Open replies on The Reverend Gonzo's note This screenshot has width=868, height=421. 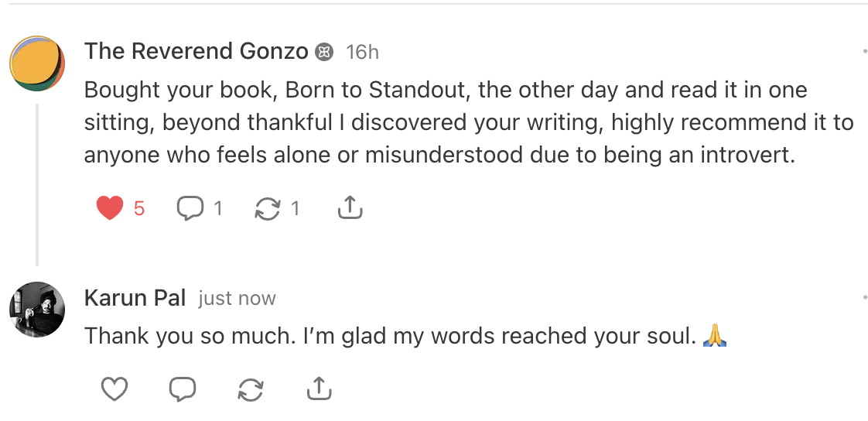coord(190,208)
